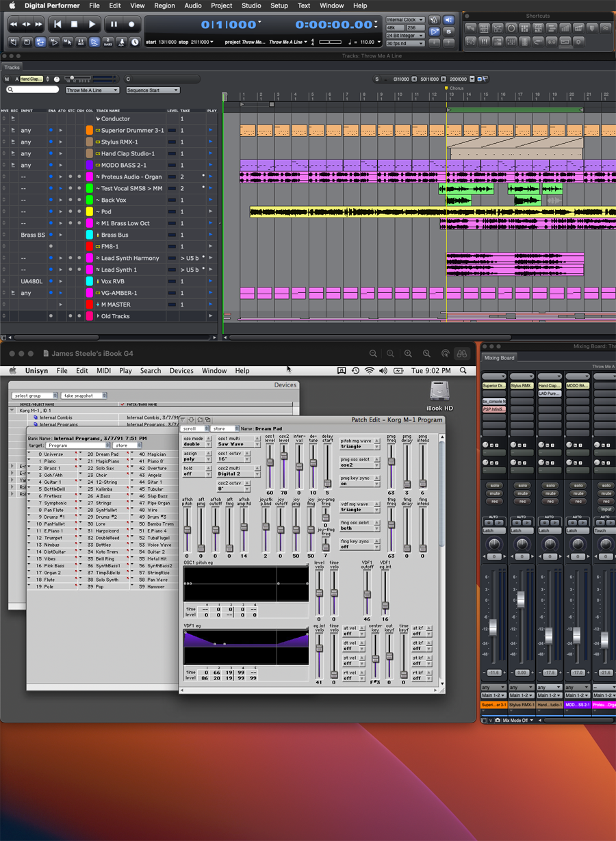Select the Universe patch in the bank list
The width and height of the screenshot is (616, 841).
point(53,454)
